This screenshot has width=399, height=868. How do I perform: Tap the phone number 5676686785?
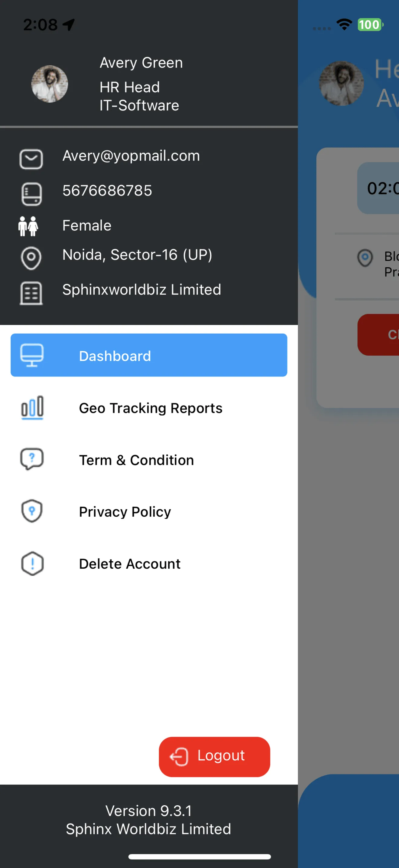107,190
